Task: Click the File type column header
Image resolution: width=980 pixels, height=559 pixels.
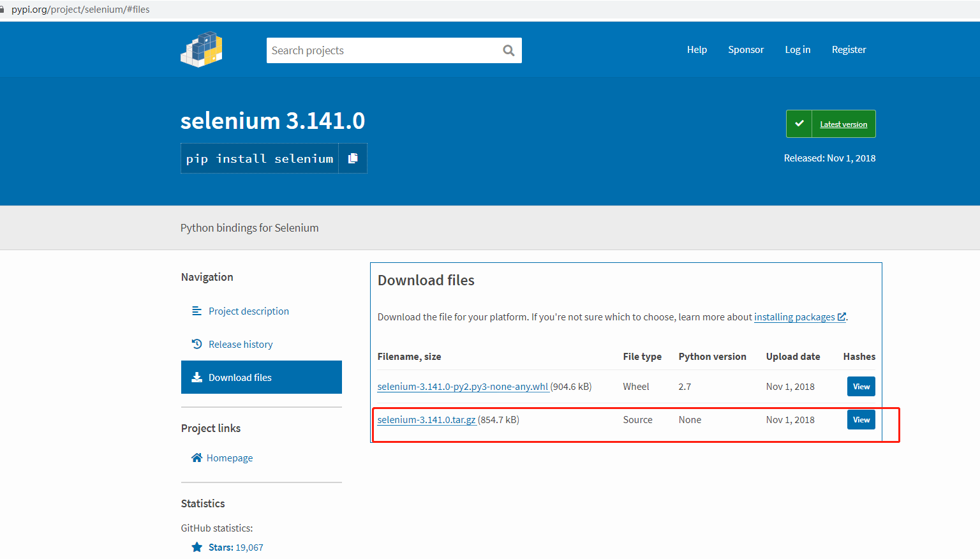Action: (642, 357)
